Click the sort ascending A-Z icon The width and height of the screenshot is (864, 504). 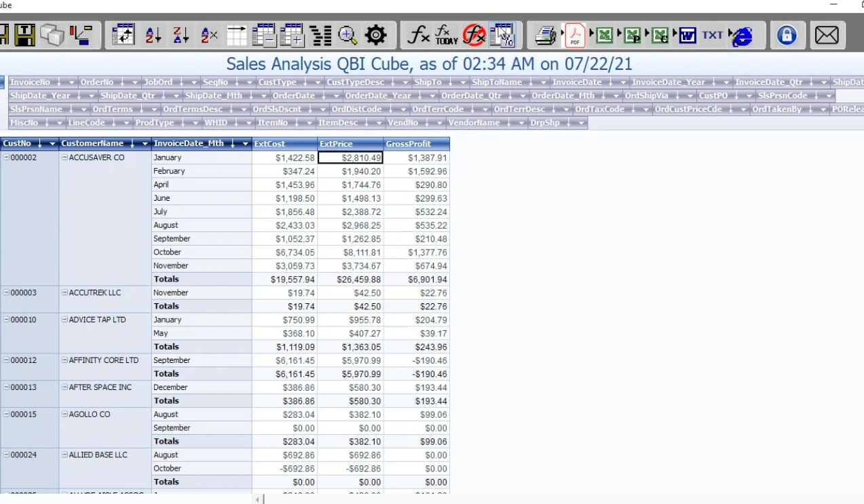coord(153,35)
